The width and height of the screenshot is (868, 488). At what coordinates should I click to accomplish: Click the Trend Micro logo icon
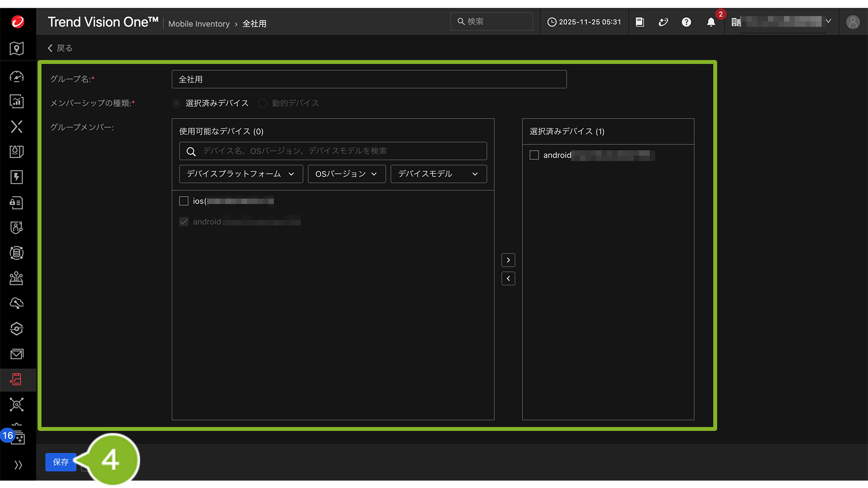(18, 21)
